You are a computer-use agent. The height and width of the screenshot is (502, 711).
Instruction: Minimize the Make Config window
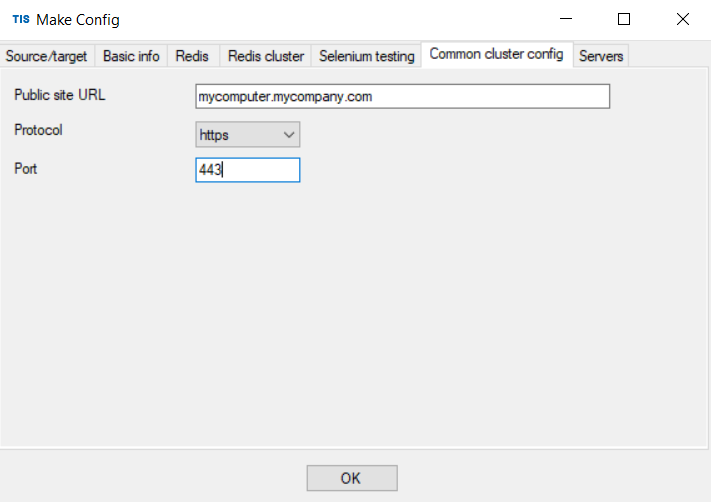click(x=566, y=19)
